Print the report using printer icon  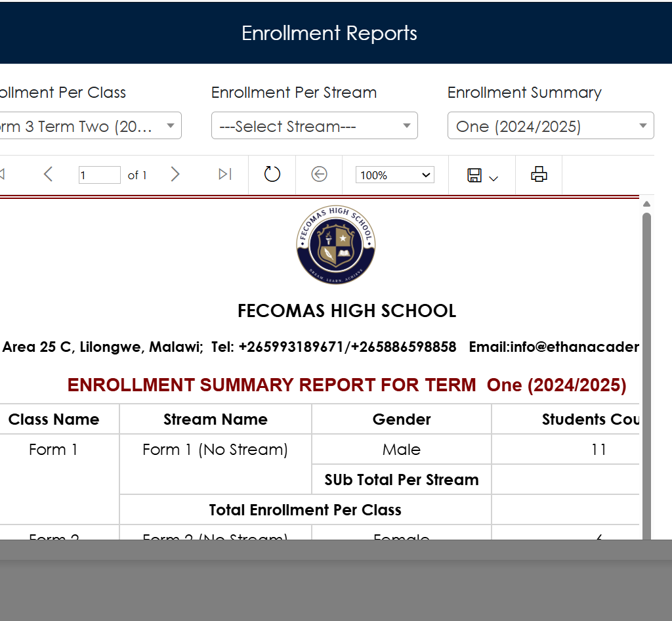click(x=539, y=174)
